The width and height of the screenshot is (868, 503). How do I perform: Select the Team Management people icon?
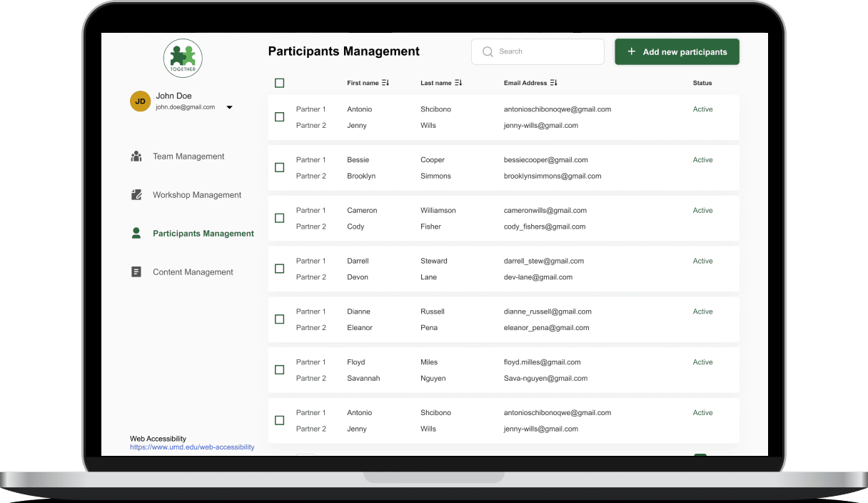(136, 156)
